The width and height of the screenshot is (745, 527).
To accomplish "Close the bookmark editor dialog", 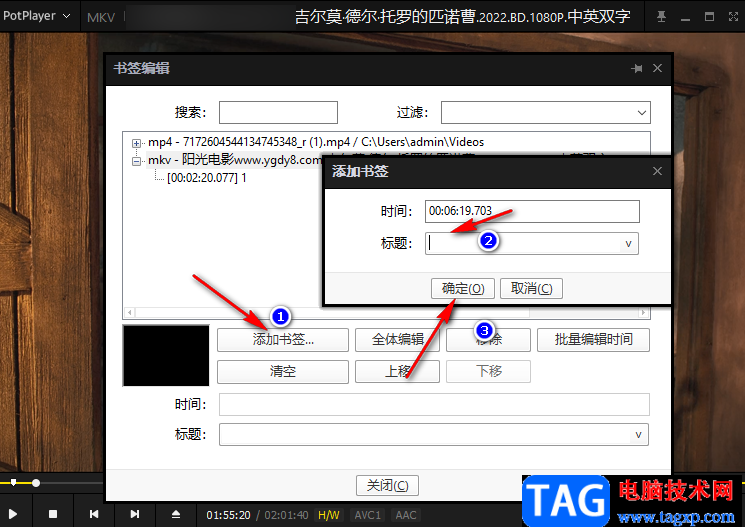I will click(658, 68).
